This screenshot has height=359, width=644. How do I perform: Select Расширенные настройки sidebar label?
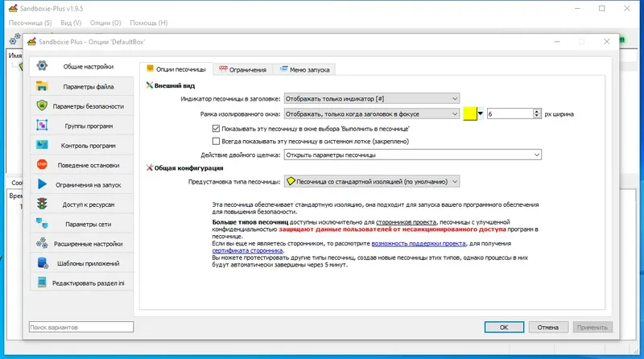tap(89, 244)
